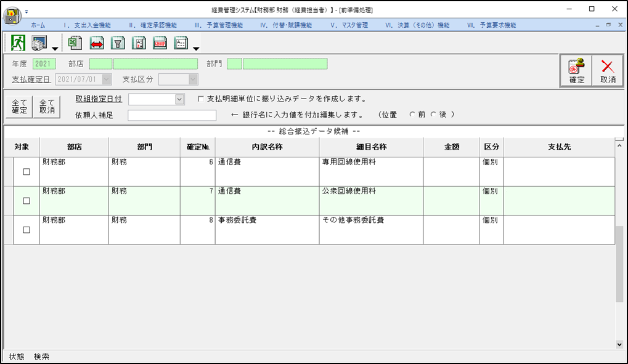Click the A-Z sort toolbar icon
Screen dimensions: 628x364
[139, 43]
